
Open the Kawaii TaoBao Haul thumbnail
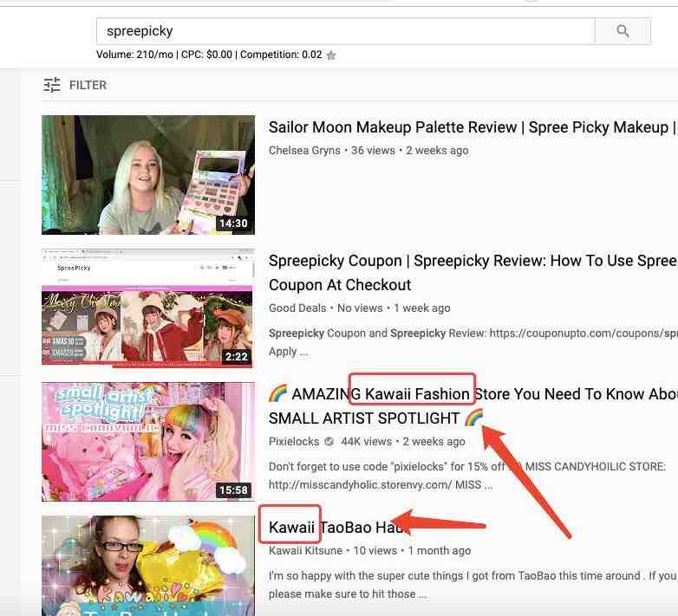point(148,566)
